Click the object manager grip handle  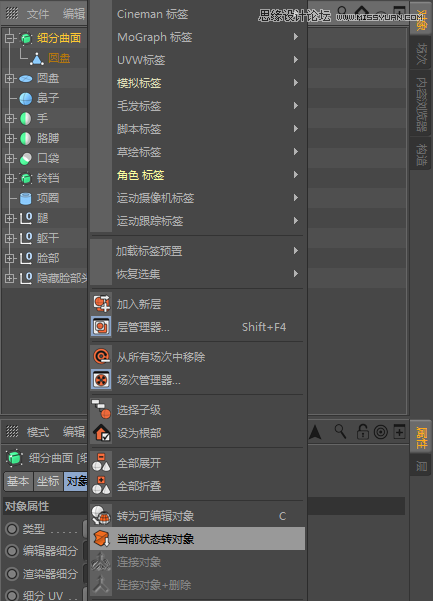click(x=12, y=13)
